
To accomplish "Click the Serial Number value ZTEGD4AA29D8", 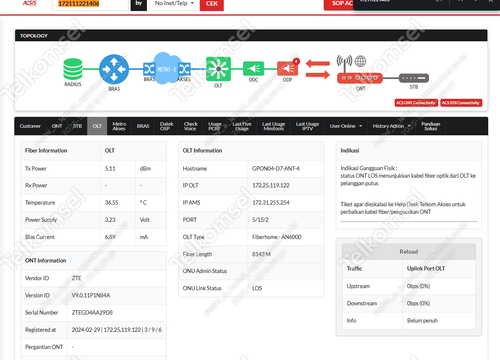I will click(92, 313).
